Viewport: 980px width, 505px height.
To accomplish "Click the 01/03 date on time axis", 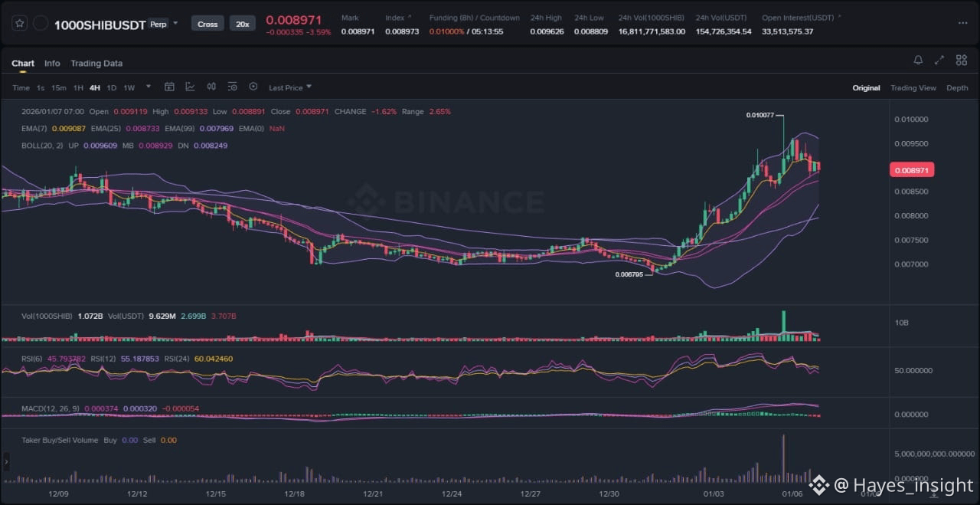I will point(714,494).
